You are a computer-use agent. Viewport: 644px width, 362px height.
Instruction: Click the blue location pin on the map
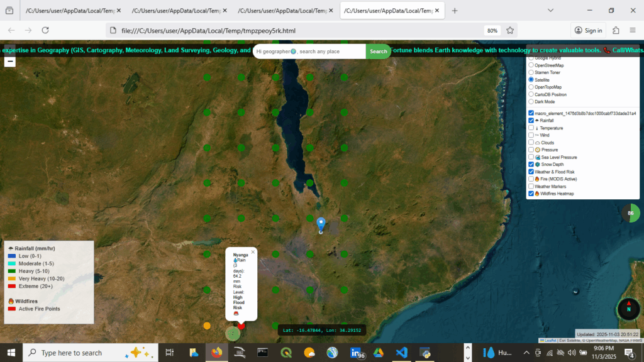click(x=320, y=221)
